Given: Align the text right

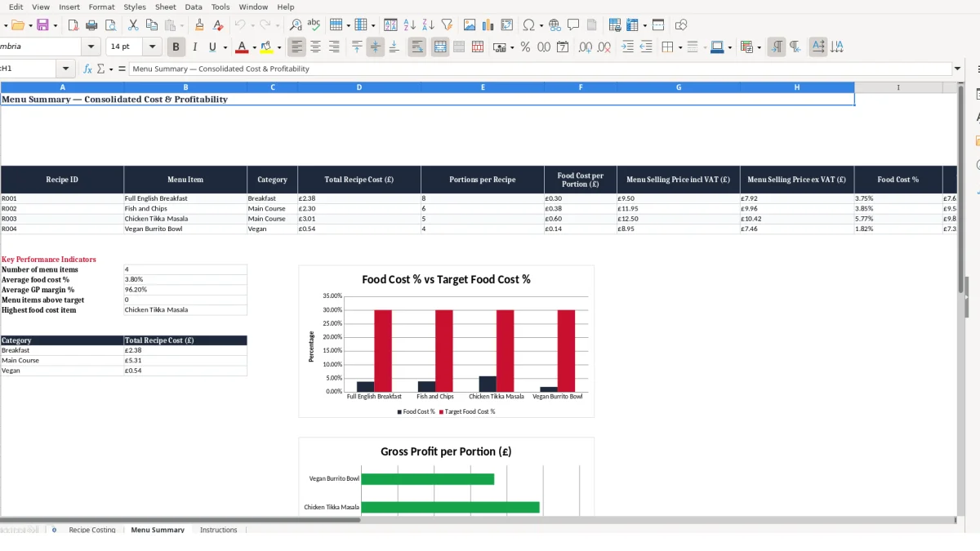Looking at the screenshot, I should (334, 47).
